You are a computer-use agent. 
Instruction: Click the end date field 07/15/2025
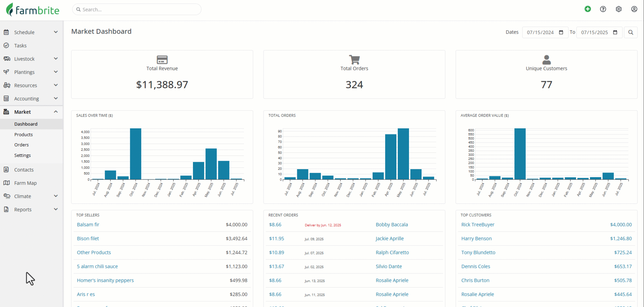click(x=599, y=32)
